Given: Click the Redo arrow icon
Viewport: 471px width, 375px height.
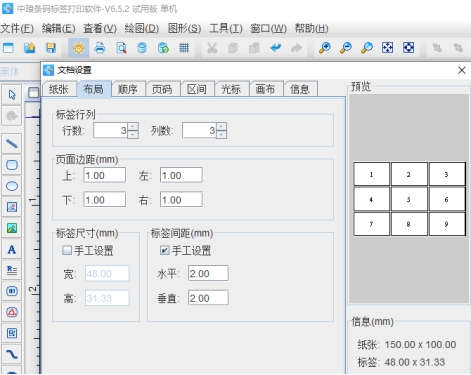Looking at the screenshot, I should pyautogui.click(x=296, y=48).
